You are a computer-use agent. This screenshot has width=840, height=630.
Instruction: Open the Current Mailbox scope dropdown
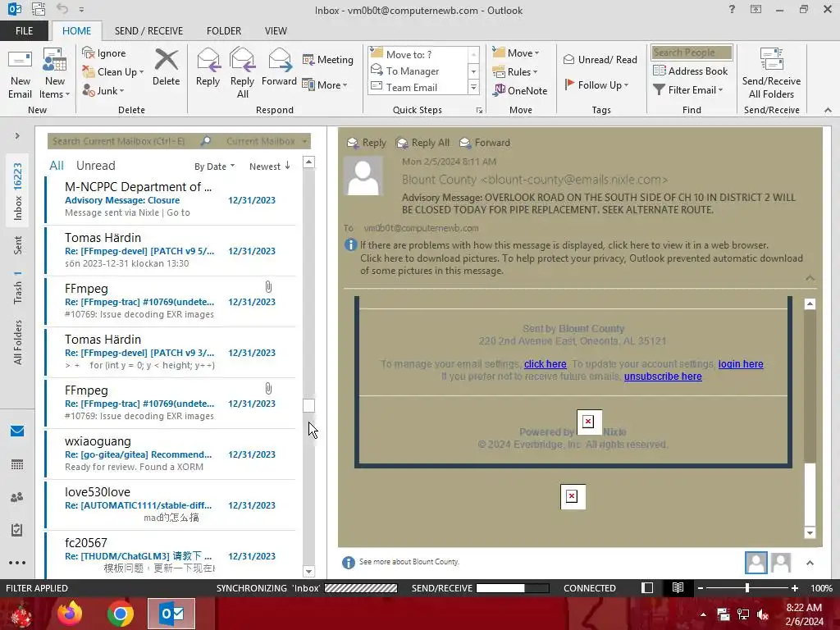267,141
